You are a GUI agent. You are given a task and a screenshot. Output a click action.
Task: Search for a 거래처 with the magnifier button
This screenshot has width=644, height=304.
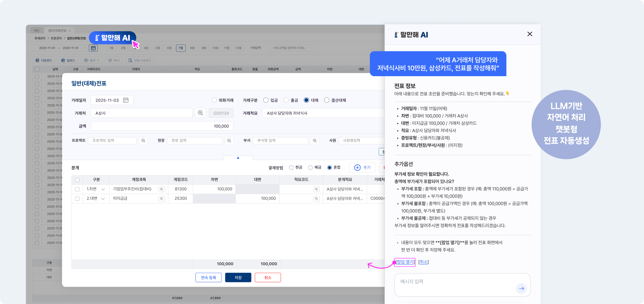tap(200, 113)
